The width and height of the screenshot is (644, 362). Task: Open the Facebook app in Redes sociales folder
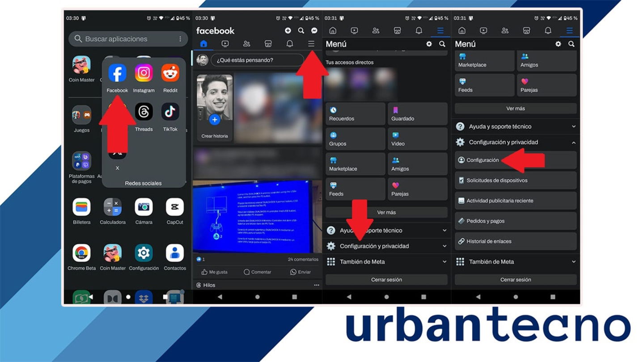coord(117,73)
